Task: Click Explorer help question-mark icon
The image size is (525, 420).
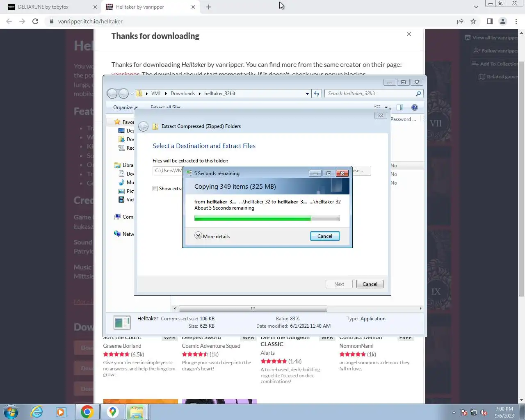Action: pos(415,107)
